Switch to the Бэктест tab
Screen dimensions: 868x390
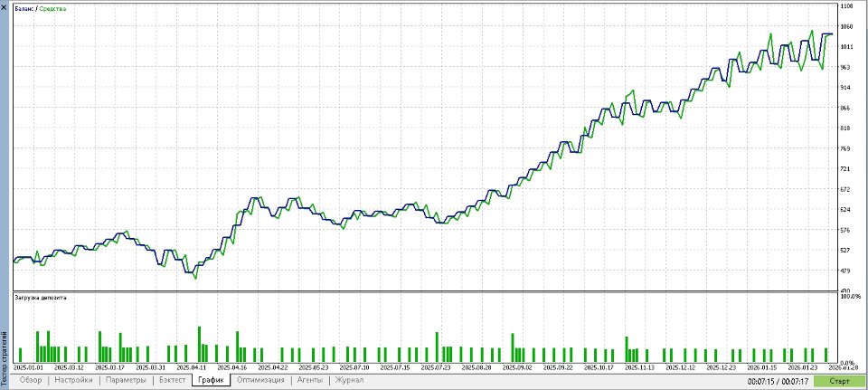(x=172, y=380)
